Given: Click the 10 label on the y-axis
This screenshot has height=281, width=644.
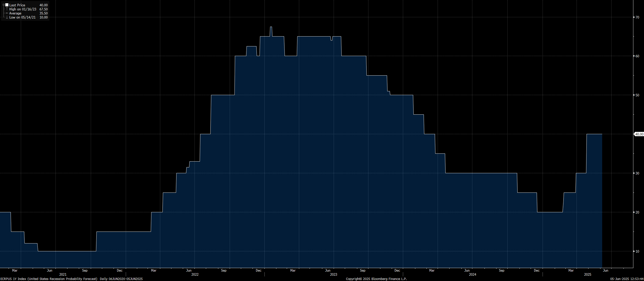Looking at the screenshot, I should point(637,251).
